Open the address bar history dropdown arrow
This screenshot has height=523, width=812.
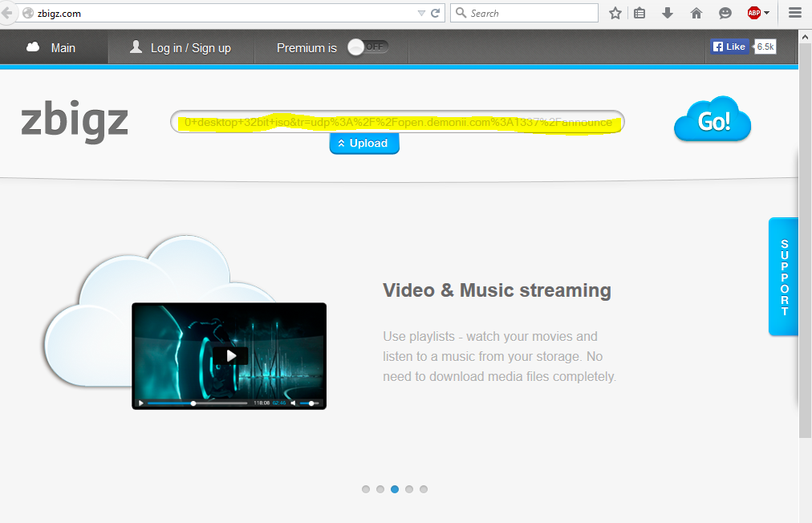(x=421, y=14)
